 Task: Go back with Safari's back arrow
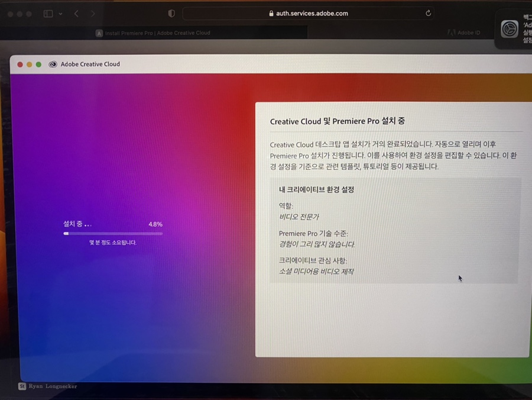coord(76,14)
